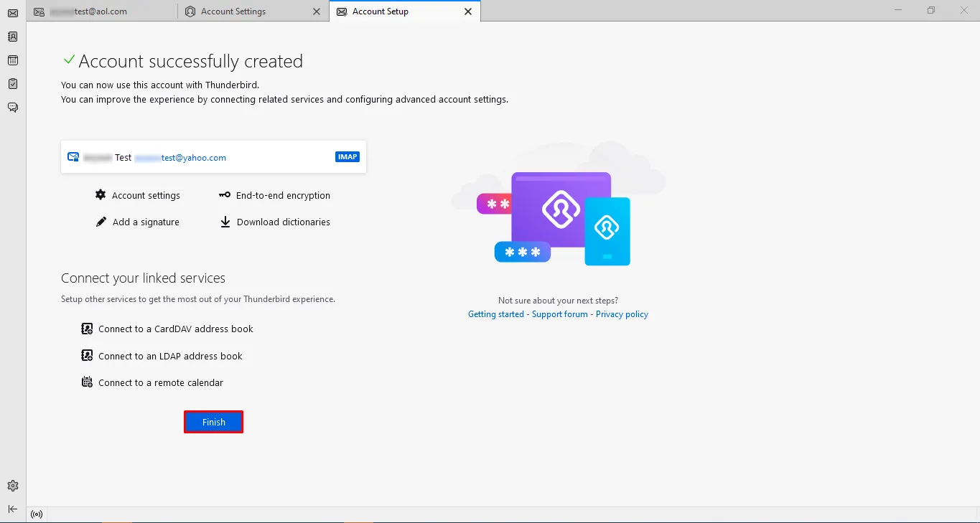This screenshot has height=523, width=980.
Task: Open End-to-end encryption option
Action: (x=283, y=195)
